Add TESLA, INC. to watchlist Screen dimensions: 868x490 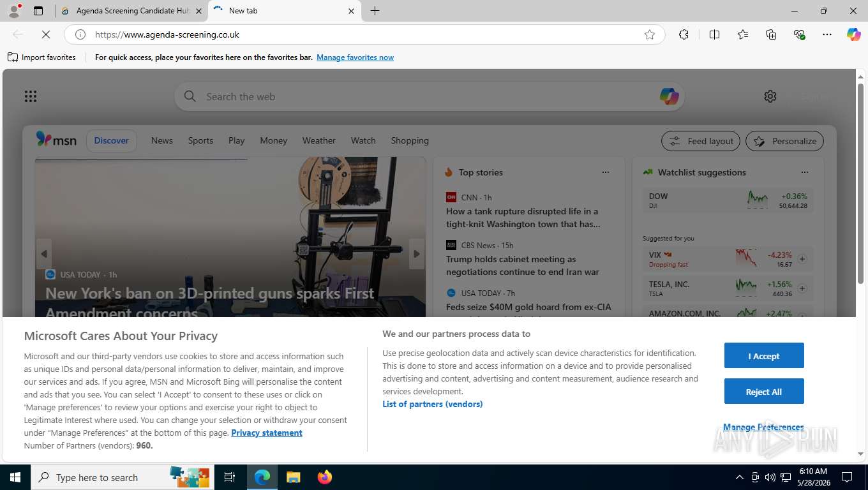[802, 288]
